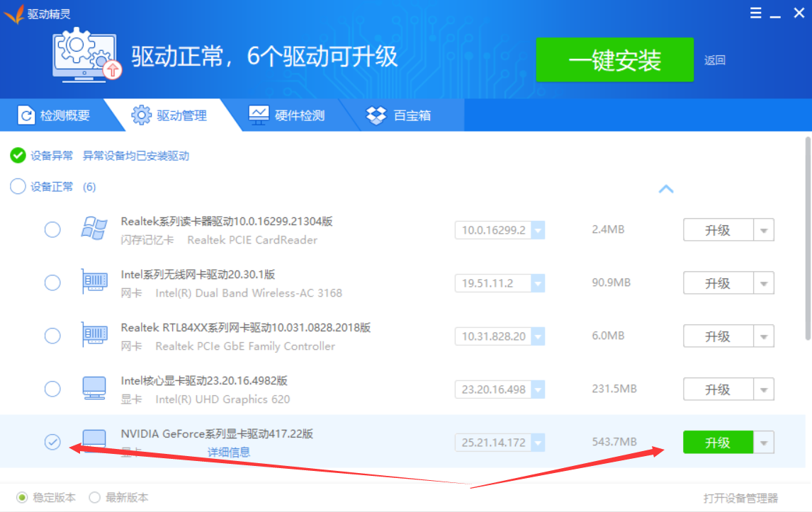Check the Realtek RTL84XX driver row circle
812x512 pixels.
(52, 336)
